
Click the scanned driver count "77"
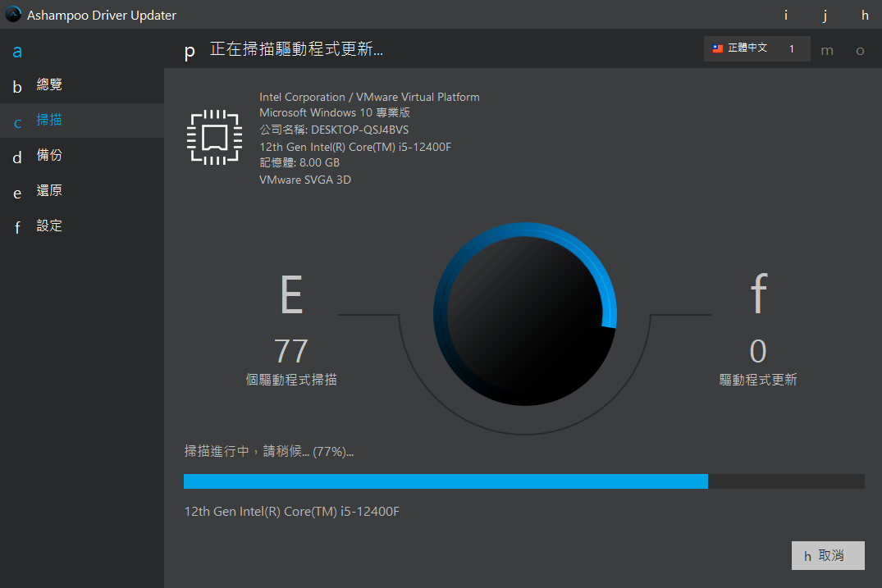click(x=291, y=351)
